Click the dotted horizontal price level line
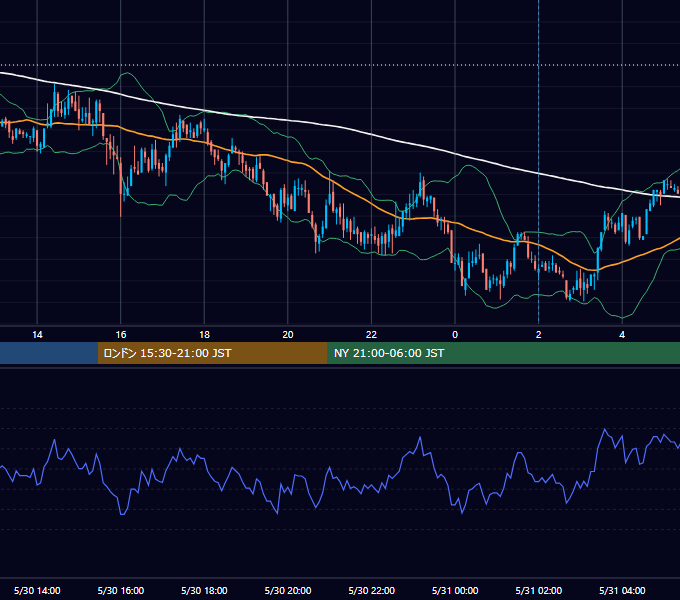Screen dimensions: 680x600 pyautogui.click(x=340, y=65)
